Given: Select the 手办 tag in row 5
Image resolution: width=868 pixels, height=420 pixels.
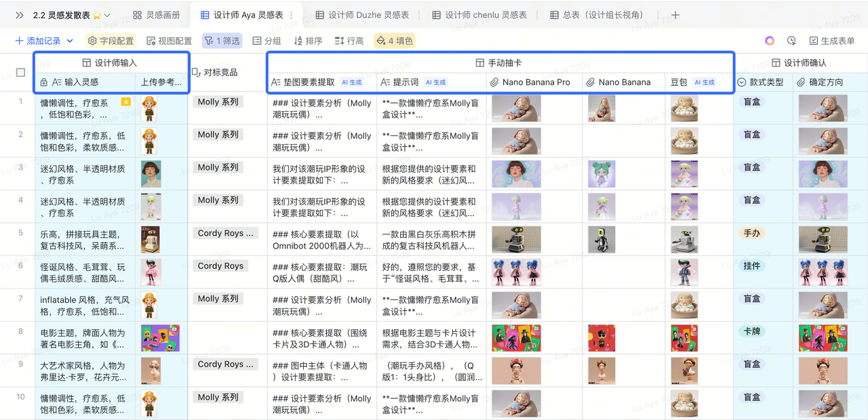Looking at the screenshot, I should pyautogui.click(x=752, y=233).
